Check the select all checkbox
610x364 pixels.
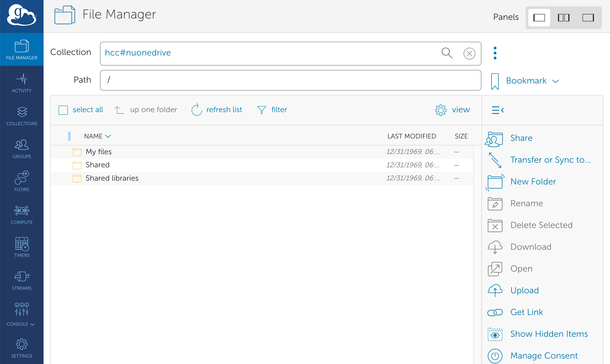63,110
